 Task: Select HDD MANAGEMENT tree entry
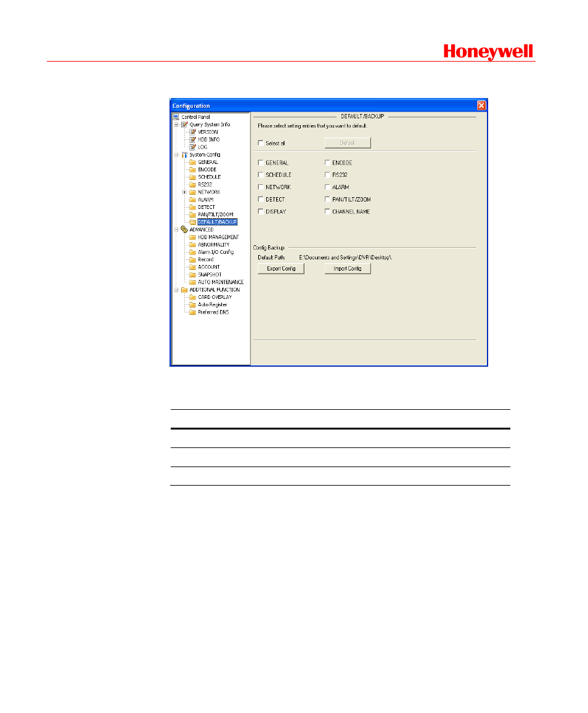[218, 237]
